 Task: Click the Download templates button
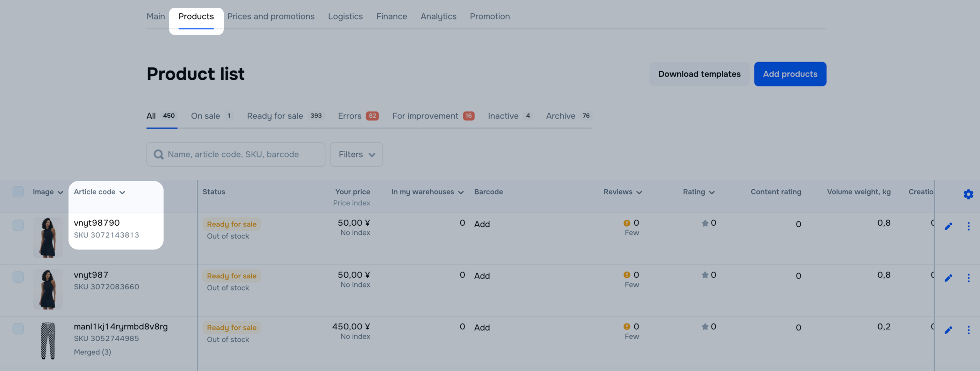point(699,74)
